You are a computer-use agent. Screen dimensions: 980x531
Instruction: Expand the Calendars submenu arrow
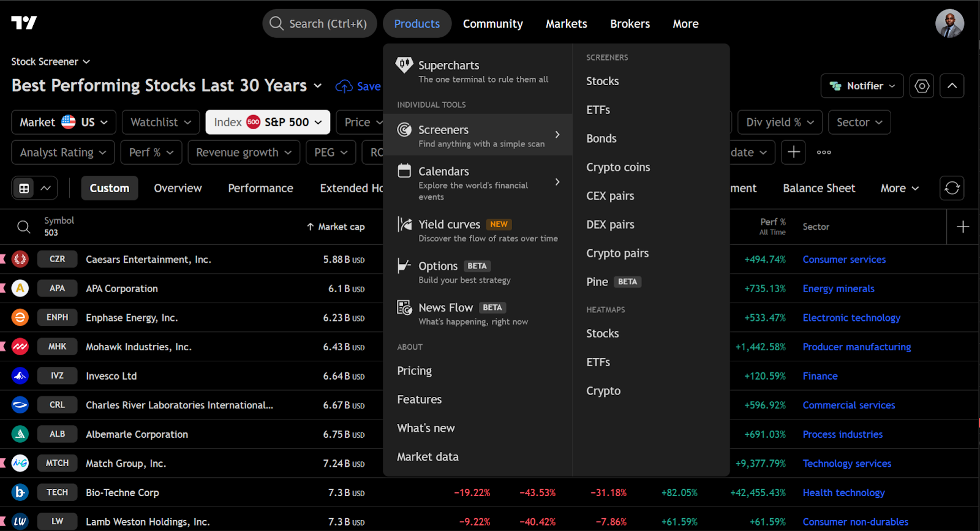(x=557, y=182)
